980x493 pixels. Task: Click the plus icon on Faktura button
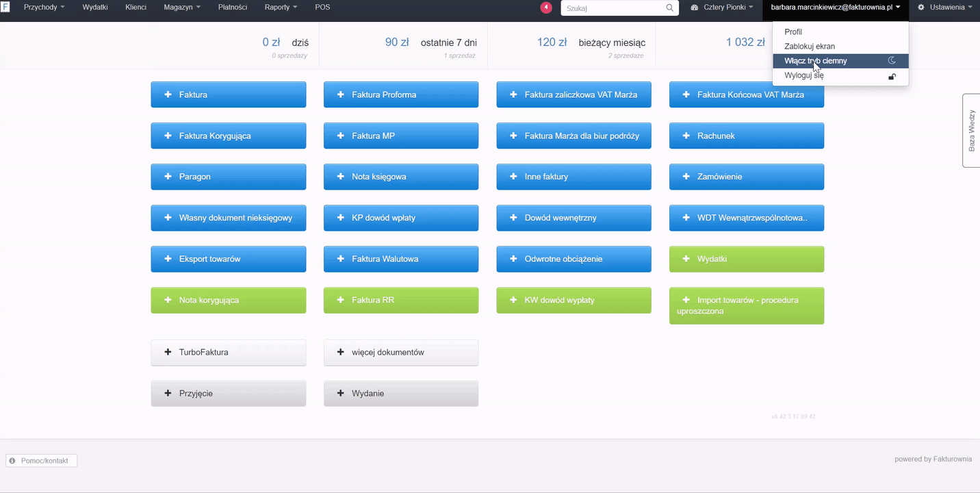tap(168, 94)
